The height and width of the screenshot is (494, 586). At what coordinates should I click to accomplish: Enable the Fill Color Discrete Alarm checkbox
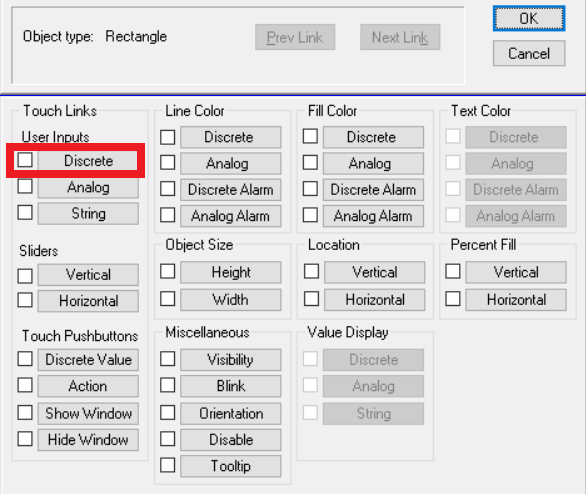click(310, 189)
